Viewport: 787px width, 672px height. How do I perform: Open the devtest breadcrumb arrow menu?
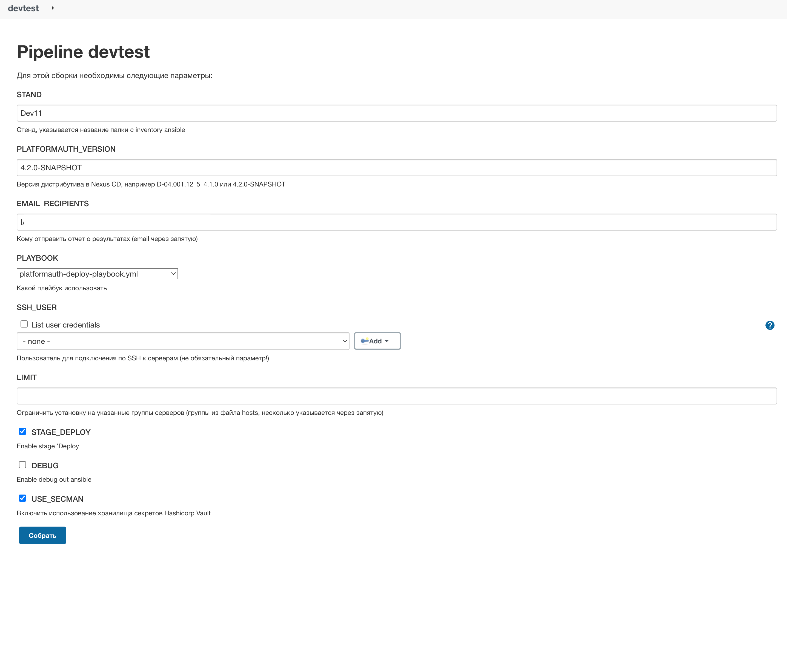tap(52, 8)
